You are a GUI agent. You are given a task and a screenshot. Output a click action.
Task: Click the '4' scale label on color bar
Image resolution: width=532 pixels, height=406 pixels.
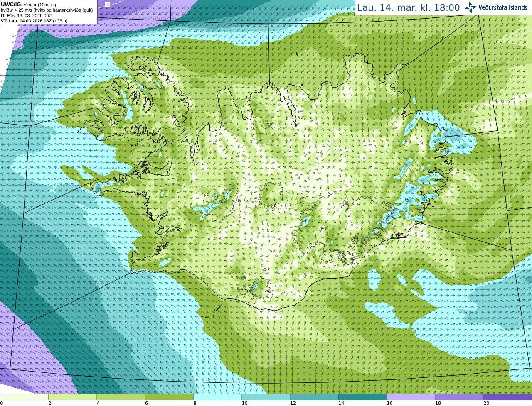click(x=98, y=403)
